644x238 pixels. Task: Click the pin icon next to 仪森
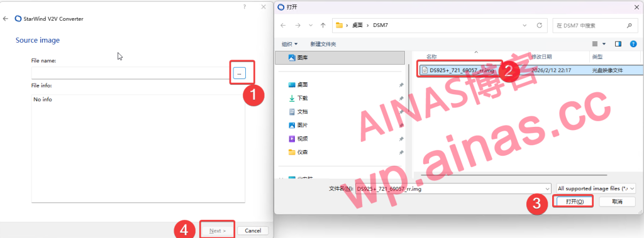coord(401,152)
